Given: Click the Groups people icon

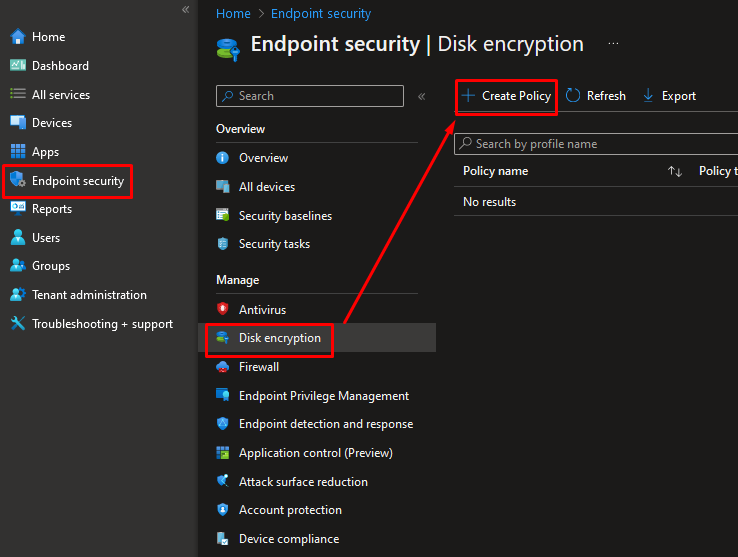Looking at the screenshot, I should [x=18, y=266].
